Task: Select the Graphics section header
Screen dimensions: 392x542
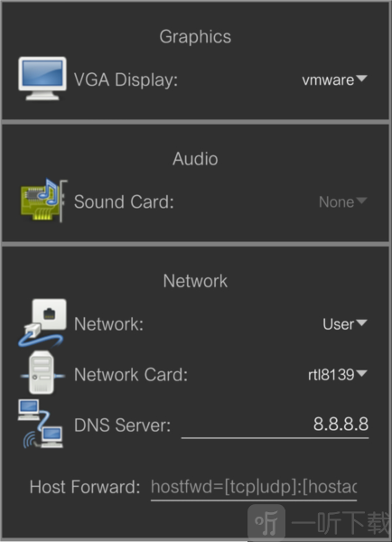Action: click(195, 37)
